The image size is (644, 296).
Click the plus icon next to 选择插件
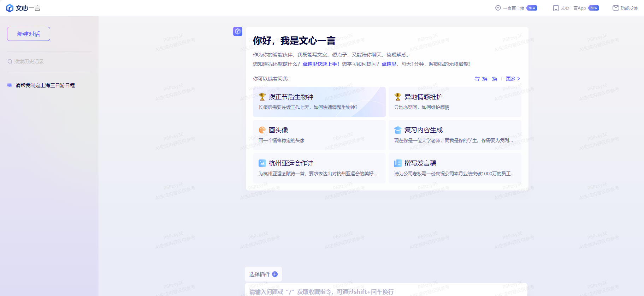[275, 274]
